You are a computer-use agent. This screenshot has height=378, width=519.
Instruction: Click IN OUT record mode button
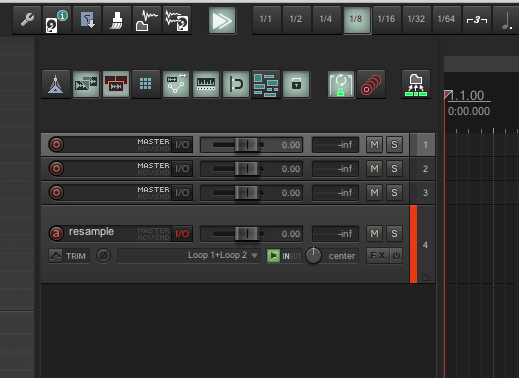[292, 256]
